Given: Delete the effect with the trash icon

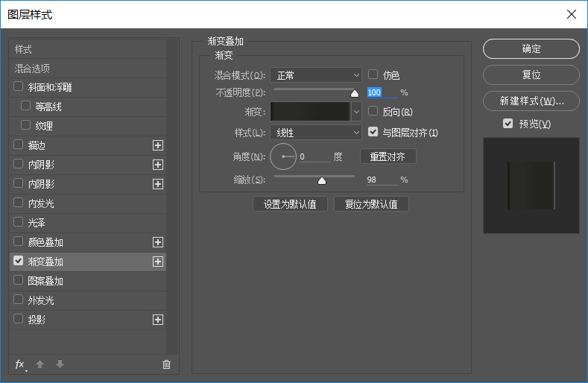Looking at the screenshot, I should [166, 364].
